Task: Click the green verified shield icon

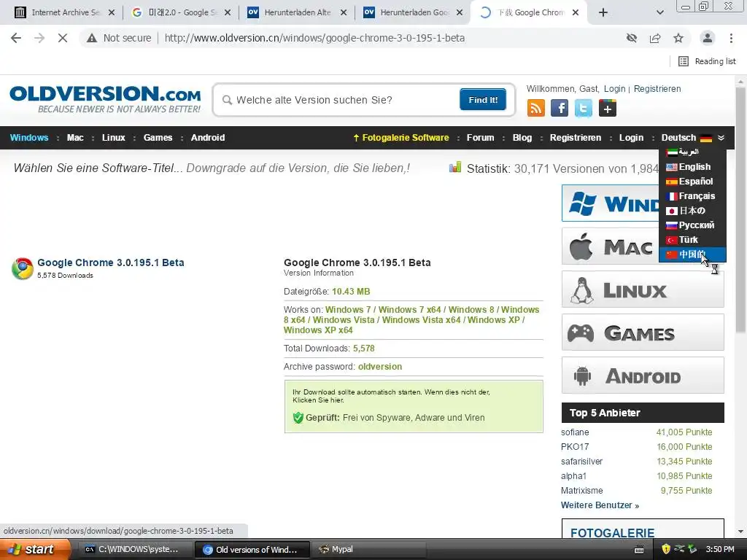Action: [298, 418]
